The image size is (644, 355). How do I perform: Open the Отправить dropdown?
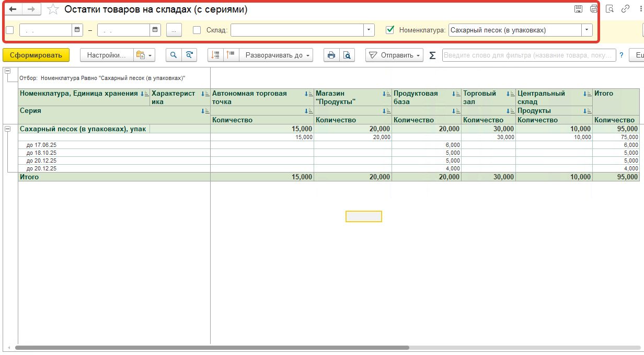pos(394,55)
